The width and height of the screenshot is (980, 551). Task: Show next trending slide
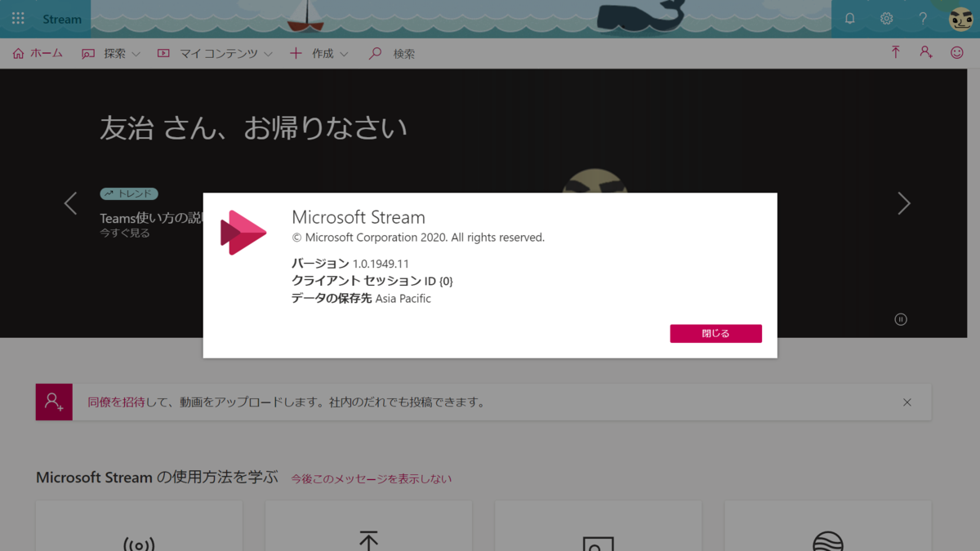pyautogui.click(x=903, y=203)
